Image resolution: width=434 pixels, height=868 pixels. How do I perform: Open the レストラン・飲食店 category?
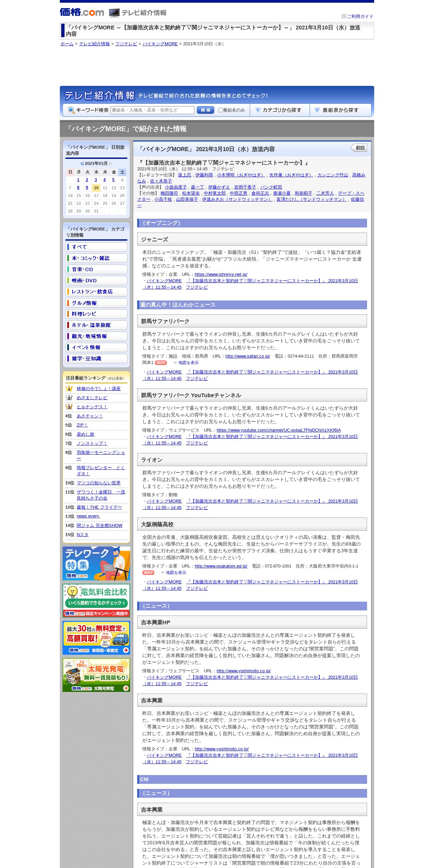pos(96,292)
